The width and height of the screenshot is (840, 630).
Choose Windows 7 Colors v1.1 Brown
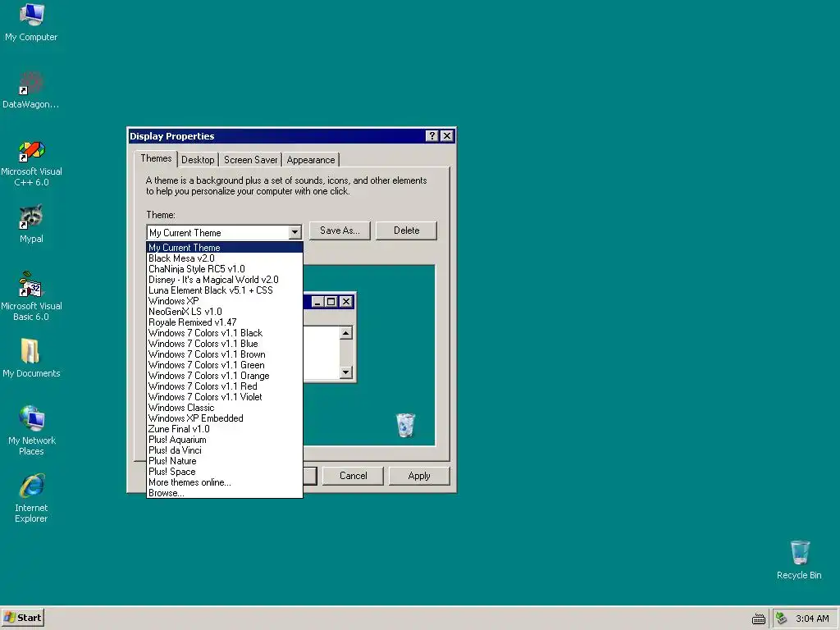pyautogui.click(x=225, y=354)
